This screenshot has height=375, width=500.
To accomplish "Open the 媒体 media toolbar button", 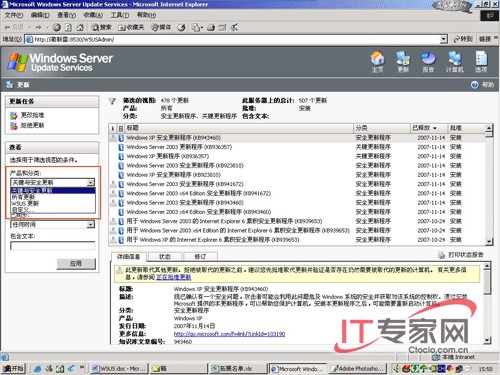I will tap(161, 27).
